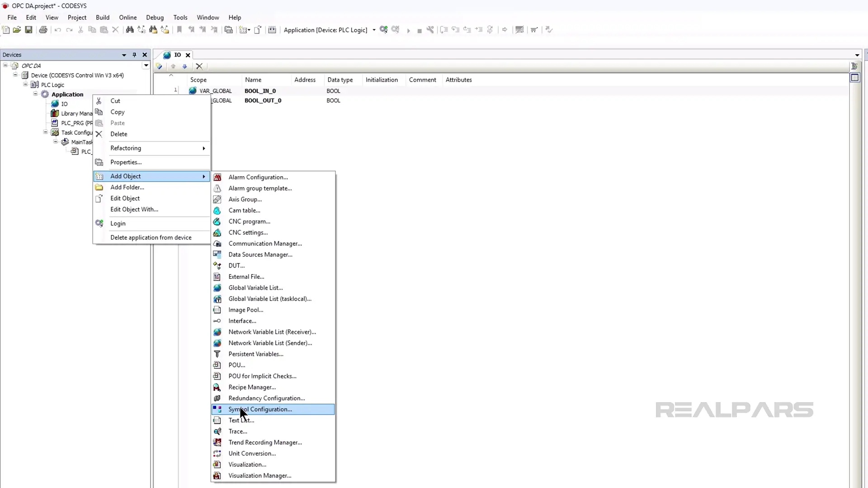Collapse the Task Configuration node
The height and width of the screenshot is (488, 868).
(45, 132)
